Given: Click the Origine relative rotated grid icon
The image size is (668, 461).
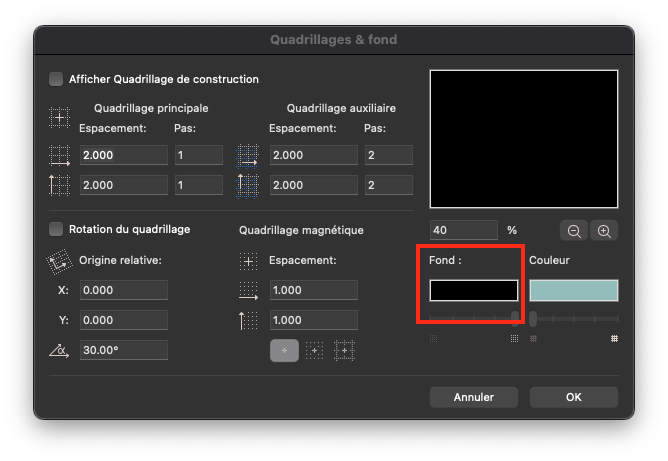Looking at the screenshot, I should click(x=59, y=261).
